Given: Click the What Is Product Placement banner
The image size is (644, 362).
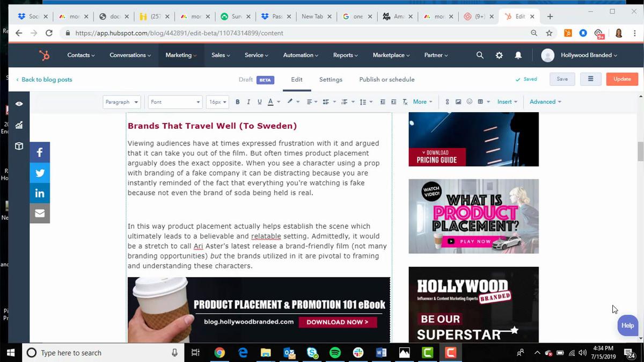Looking at the screenshot, I should click(x=473, y=216).
